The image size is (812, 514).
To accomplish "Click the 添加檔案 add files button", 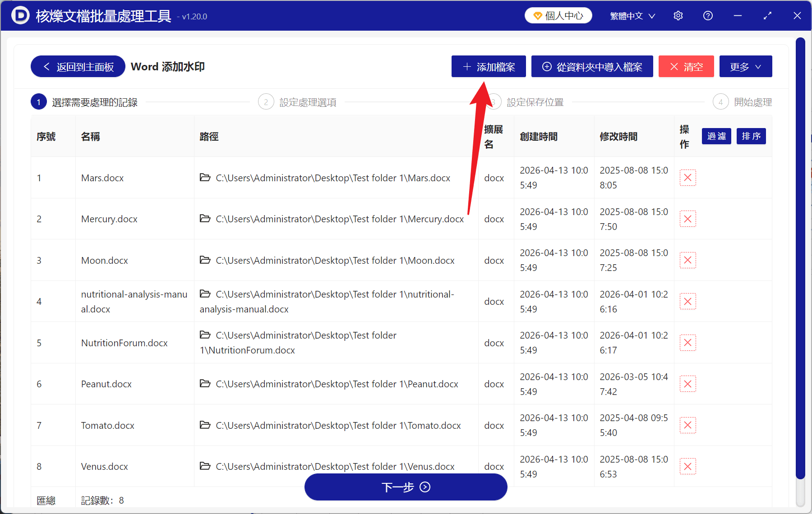I will tap(488, 66).
